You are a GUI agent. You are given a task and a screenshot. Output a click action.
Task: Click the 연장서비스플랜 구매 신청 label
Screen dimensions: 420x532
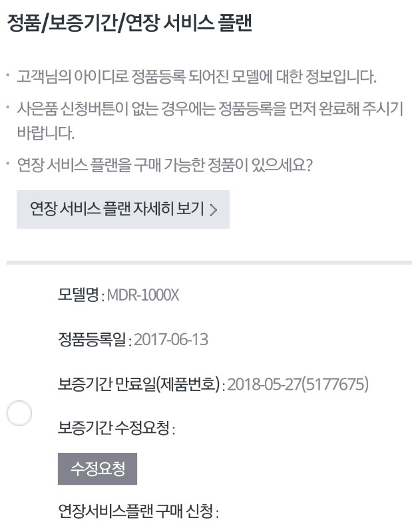point(138,511)
